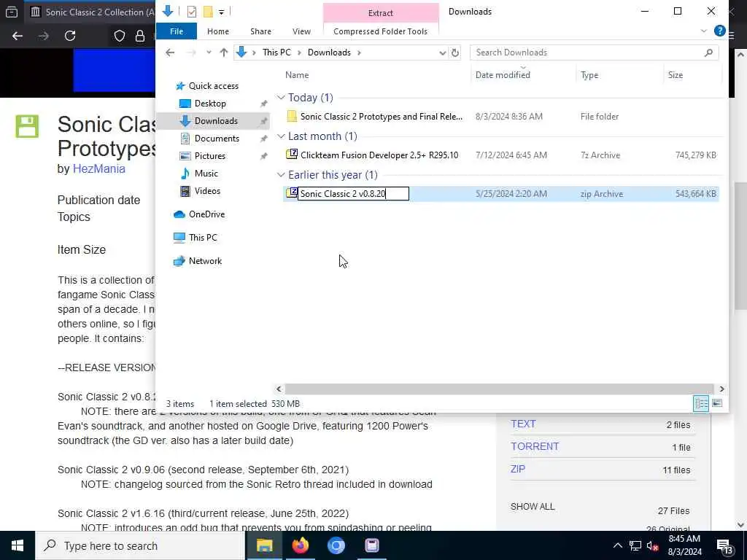Image resolution: width=747 pixels, height=560 pixels.
Task: Click the horizontal scrollbar right arrow
Action: (x=721, y=389)
